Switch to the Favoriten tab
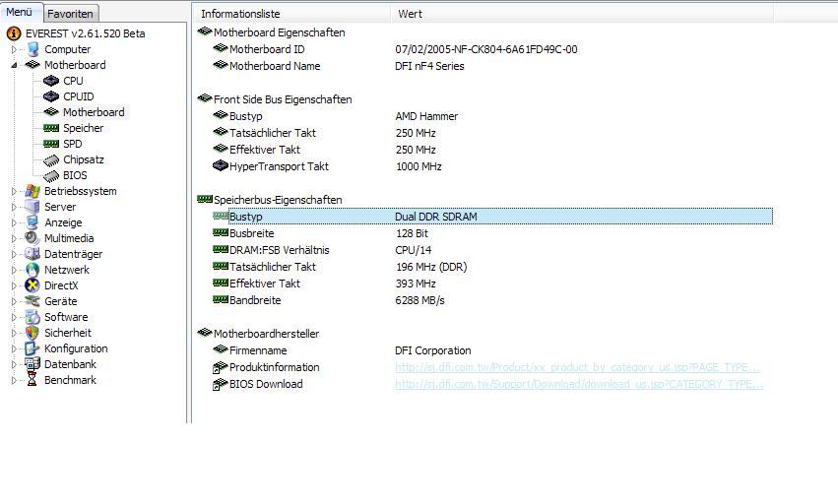The height and width of the screenshot is (504, 838). (x=70, y=14)
